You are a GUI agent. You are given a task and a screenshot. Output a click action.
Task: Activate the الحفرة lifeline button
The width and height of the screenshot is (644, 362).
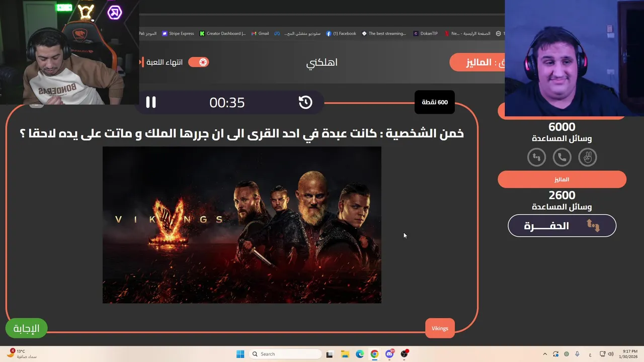pyautogui.click(x=562, y=226)
